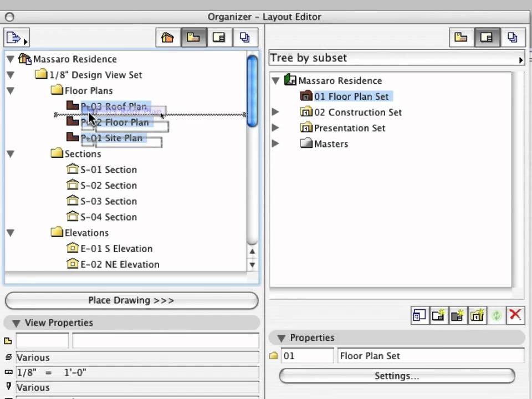Click the green Update icon button

(497, 315)
